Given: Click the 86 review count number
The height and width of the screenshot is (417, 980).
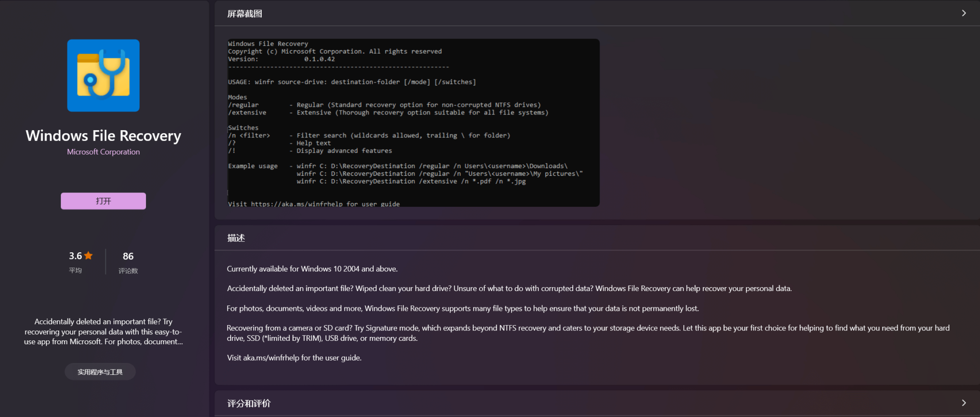Looking at the screenshot, I should [128, 256].
